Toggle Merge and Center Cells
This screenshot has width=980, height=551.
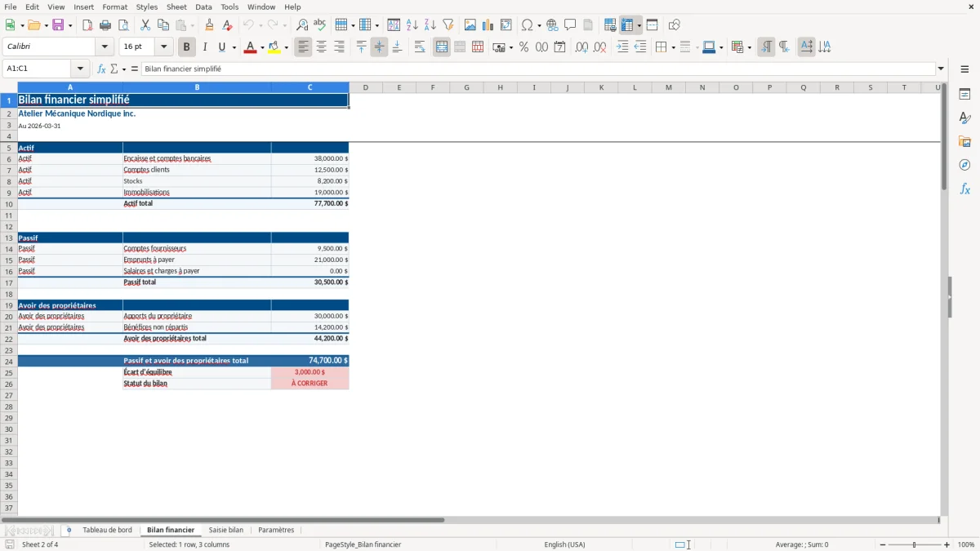442,47
